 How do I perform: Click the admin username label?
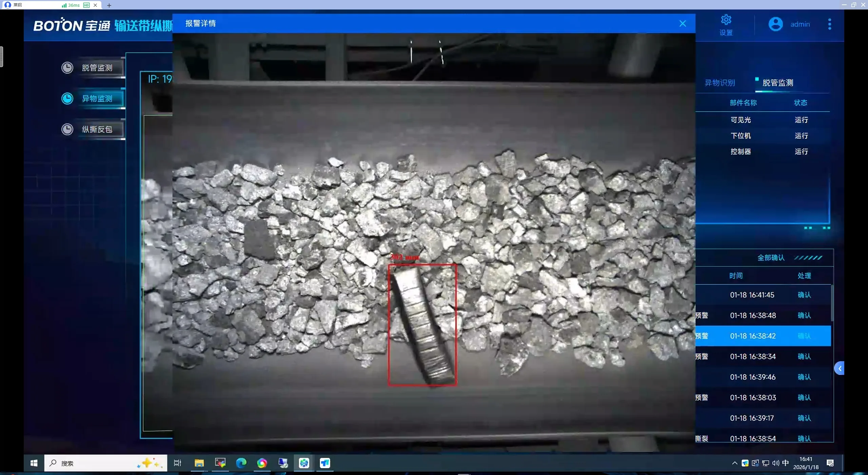tap(800, 24)
